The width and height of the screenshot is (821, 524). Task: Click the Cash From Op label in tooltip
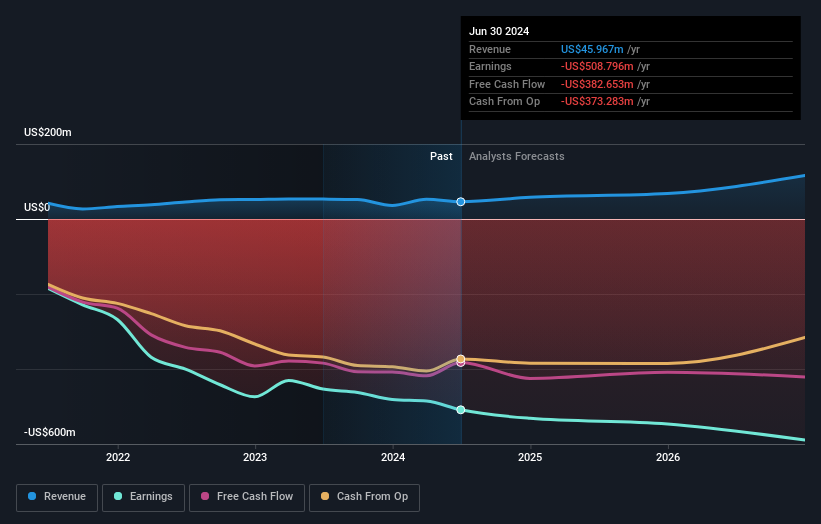pyautogui.click(x=504, y=102)
